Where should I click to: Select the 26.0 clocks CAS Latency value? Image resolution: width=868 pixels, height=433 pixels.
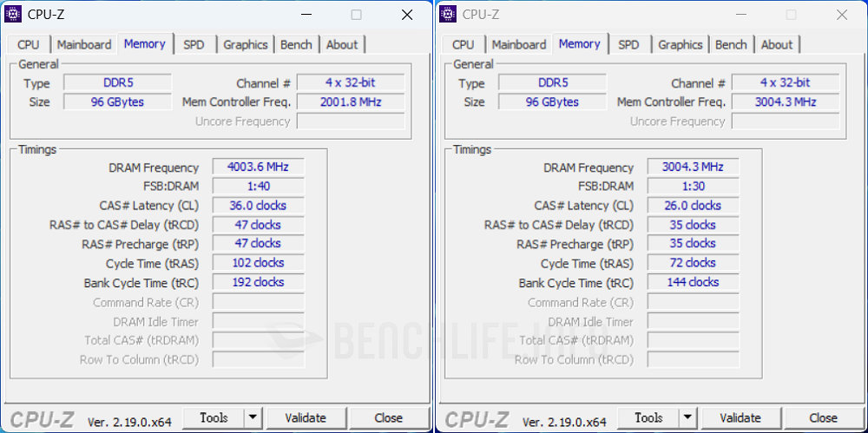pos(693,206)
